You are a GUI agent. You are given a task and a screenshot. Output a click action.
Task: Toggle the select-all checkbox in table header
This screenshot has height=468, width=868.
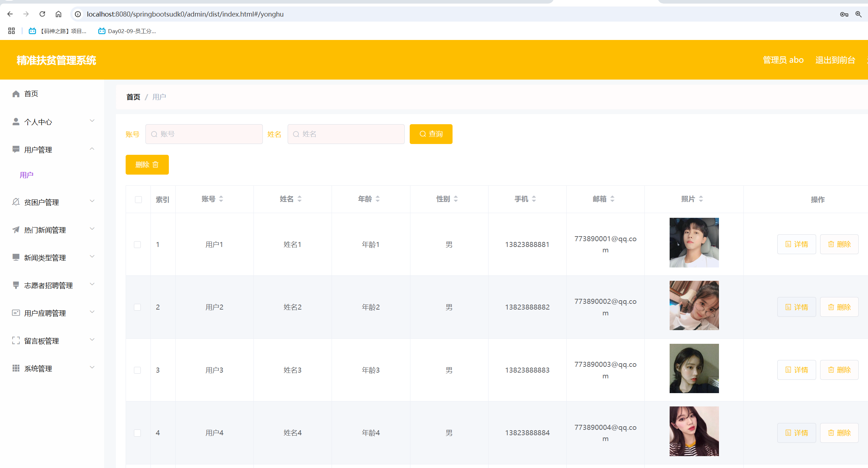pyautogui.click(x=138, y=199)
